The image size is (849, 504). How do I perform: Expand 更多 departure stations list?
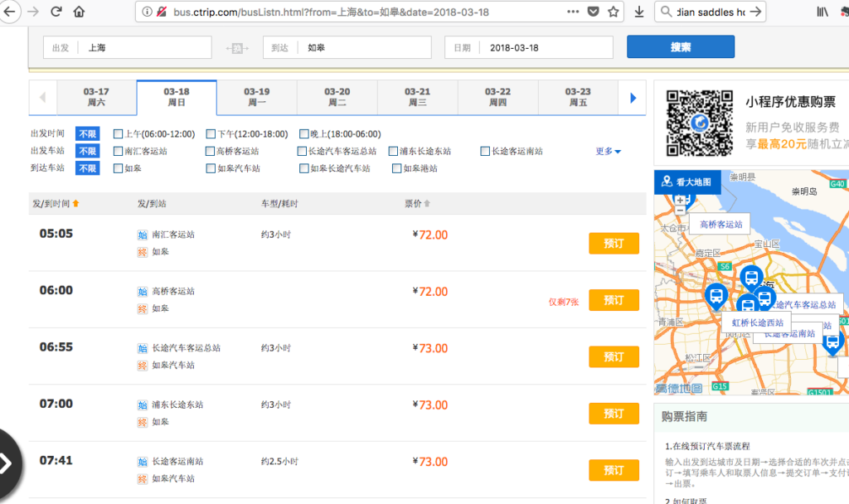pos(608,152)
